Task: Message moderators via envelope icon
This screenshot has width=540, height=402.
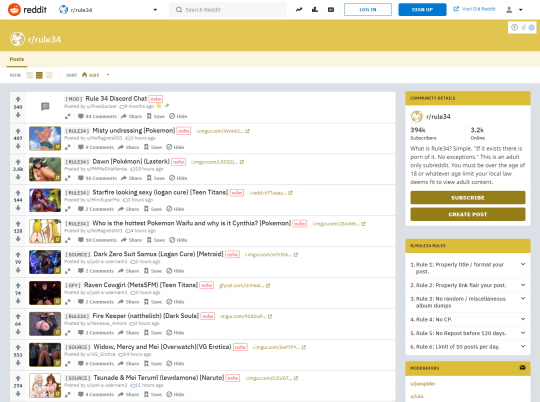Action: [522, 368]
